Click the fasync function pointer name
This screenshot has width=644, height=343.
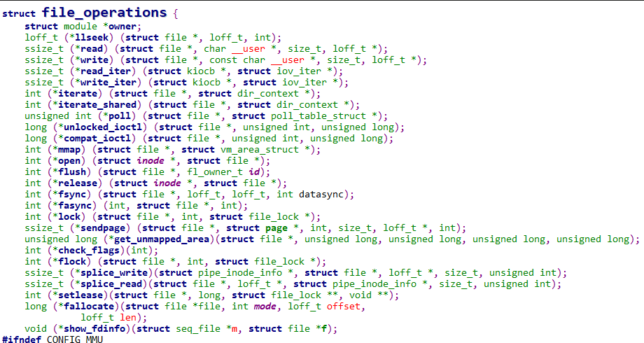click(x=75, y=205)
